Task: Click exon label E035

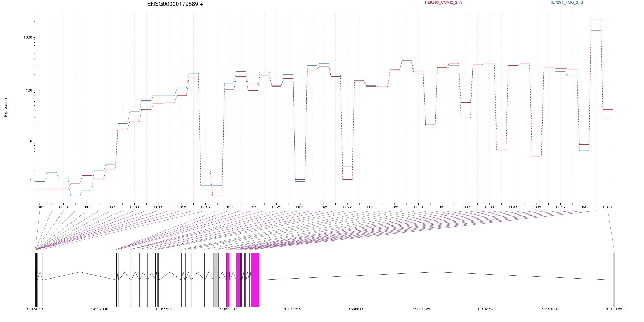Action: (442, 207)
